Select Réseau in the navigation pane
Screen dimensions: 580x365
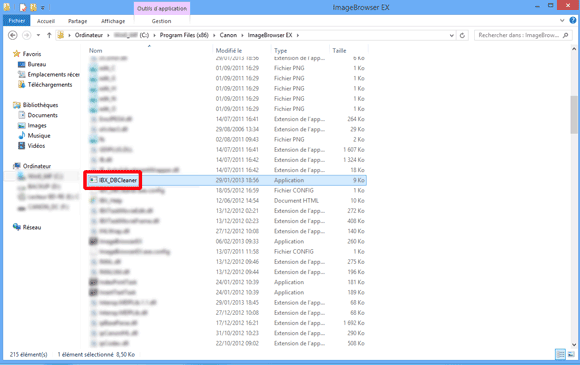(32, 227)
